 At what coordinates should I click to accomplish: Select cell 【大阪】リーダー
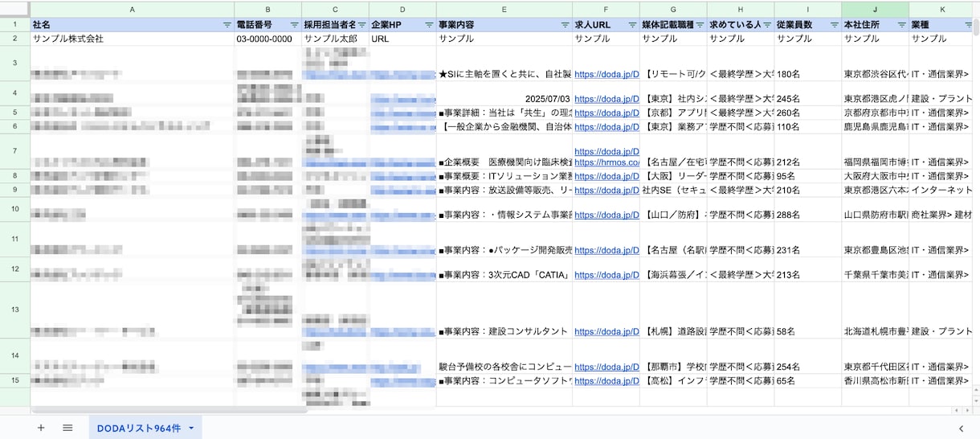[x=673, y=176]
